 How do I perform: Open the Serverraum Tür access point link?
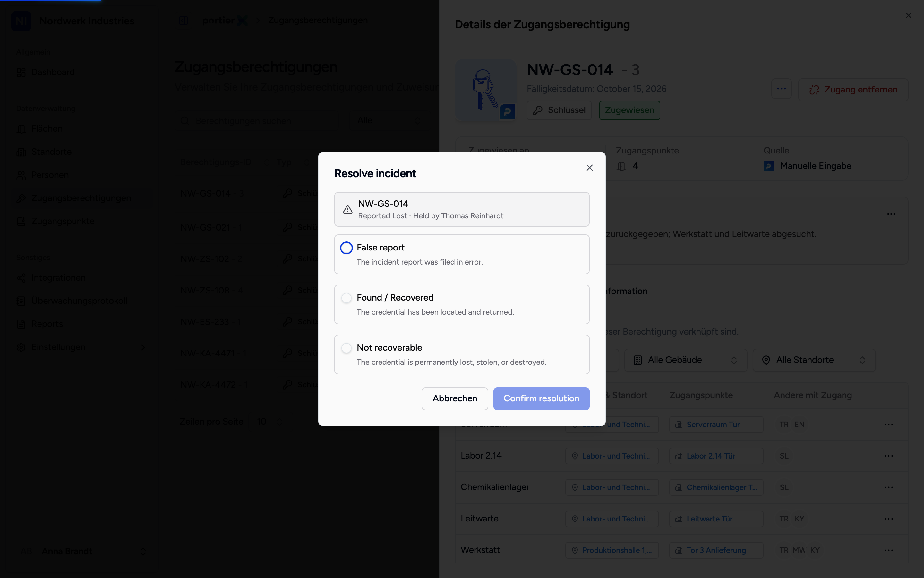[x=716, y=425]
